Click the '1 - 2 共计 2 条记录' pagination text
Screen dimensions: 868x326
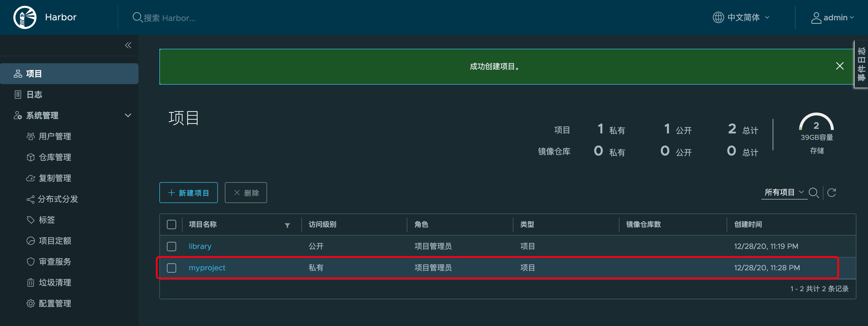click(819, 289)
